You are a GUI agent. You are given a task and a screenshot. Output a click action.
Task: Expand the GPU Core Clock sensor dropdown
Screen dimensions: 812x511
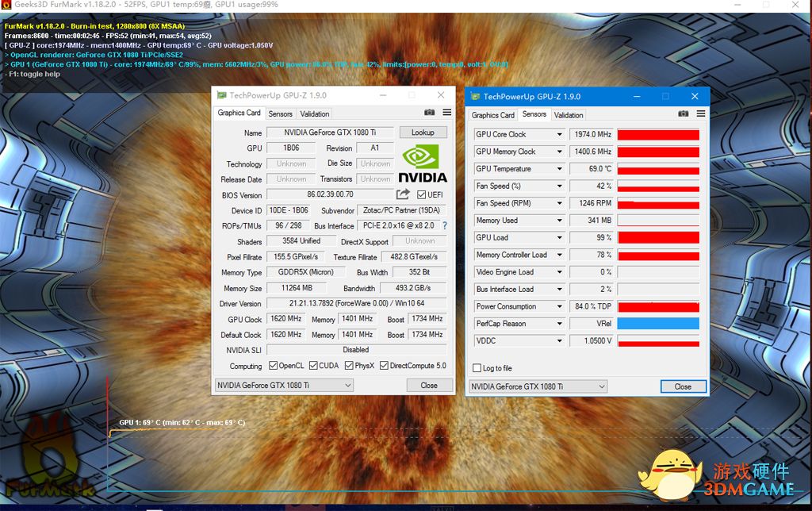(x=559, y=134)
